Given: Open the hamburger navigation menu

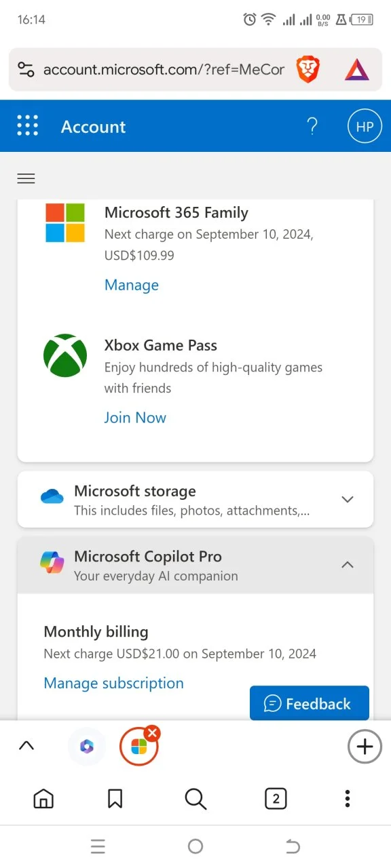Looking at the screenshot, I should tap(26, 178).
